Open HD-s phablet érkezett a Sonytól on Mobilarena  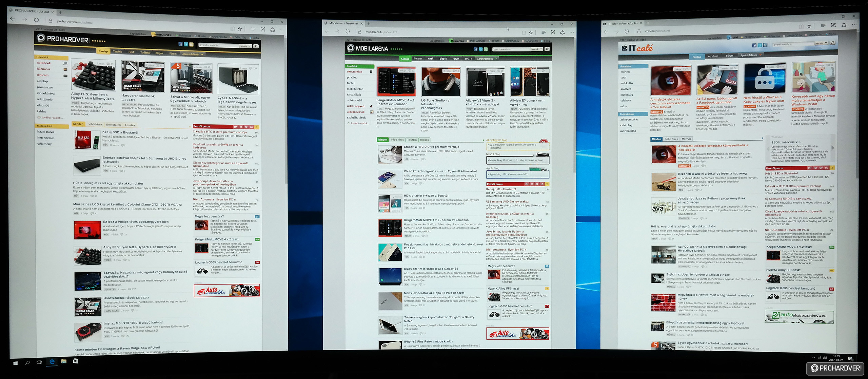[x=426, y=196]
